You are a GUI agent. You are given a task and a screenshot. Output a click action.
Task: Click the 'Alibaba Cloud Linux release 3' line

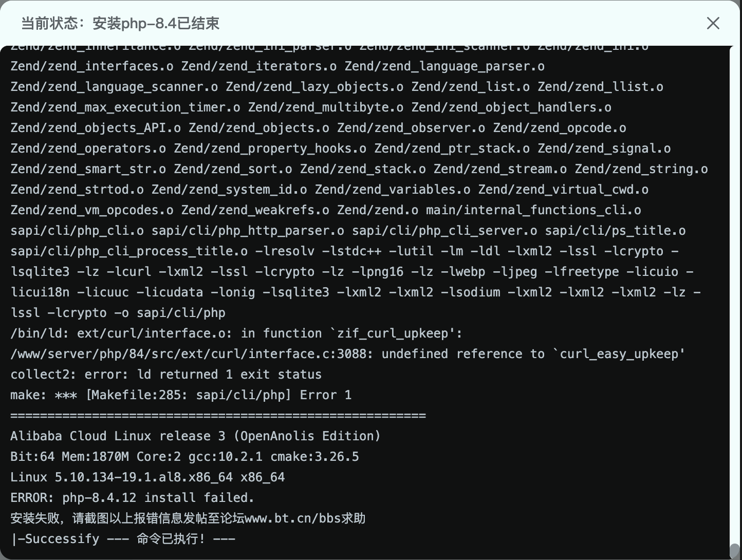(x=195, y=436)
